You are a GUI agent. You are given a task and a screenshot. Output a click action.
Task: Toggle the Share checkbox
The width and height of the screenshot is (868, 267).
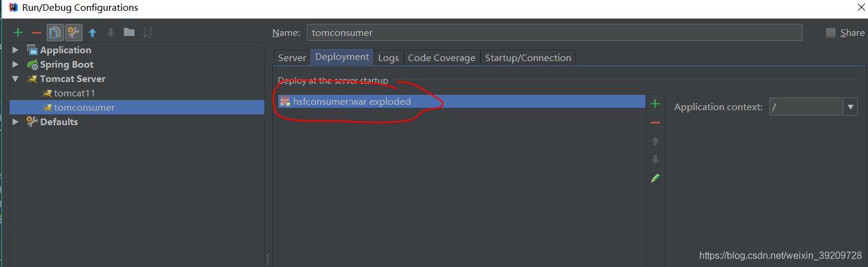tap(831, 33)
